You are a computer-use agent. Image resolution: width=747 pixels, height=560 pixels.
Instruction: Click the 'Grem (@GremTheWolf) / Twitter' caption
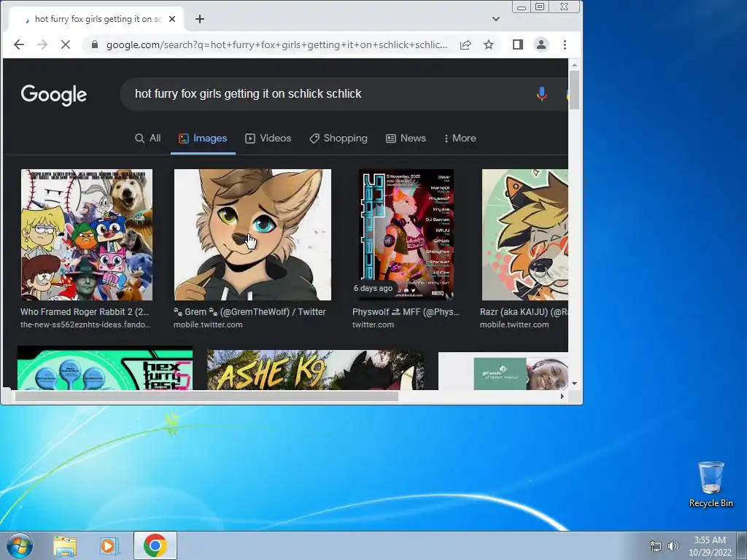249,312
